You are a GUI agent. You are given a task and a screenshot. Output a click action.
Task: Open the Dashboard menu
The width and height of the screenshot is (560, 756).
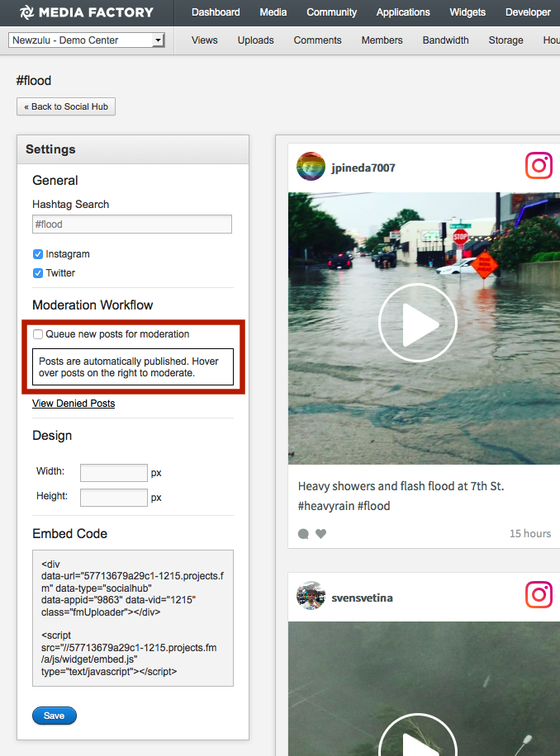click(x=216, y=12)
